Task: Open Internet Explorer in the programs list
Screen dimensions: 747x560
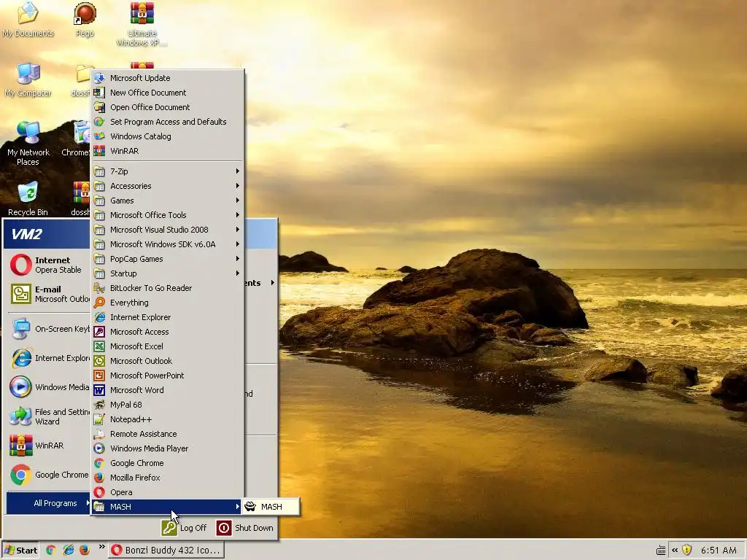Action: click(168, 317)
